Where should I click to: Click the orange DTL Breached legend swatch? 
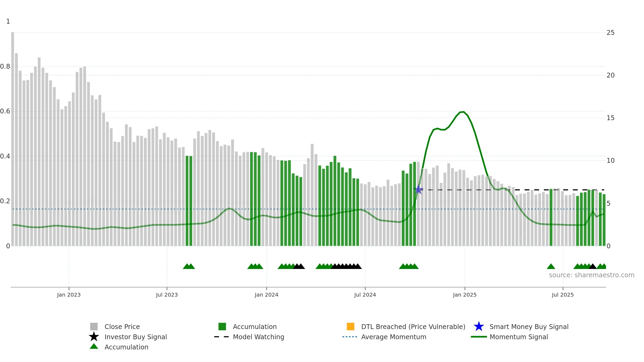[350, 326]
